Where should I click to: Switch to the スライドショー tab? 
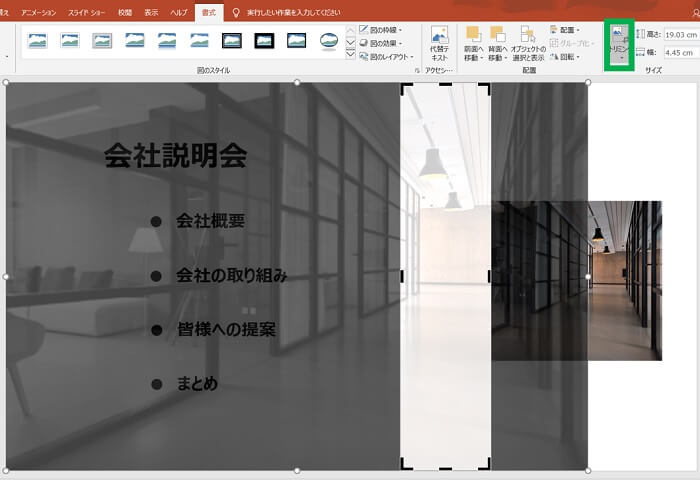(91, 12)
